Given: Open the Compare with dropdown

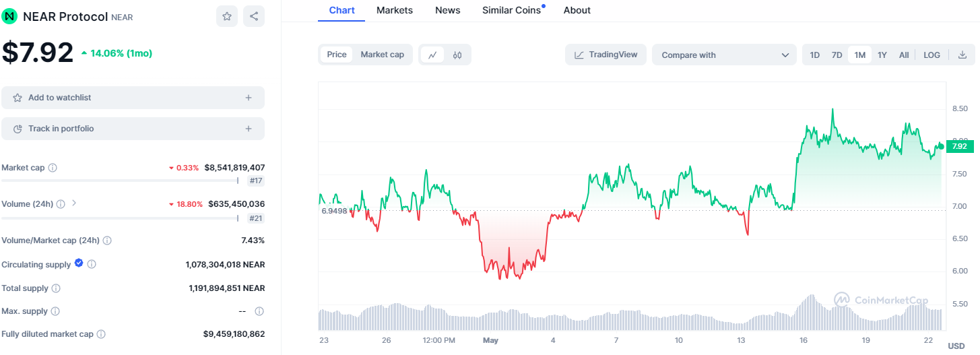Looking at the screenshot, I should coord(724,55).
